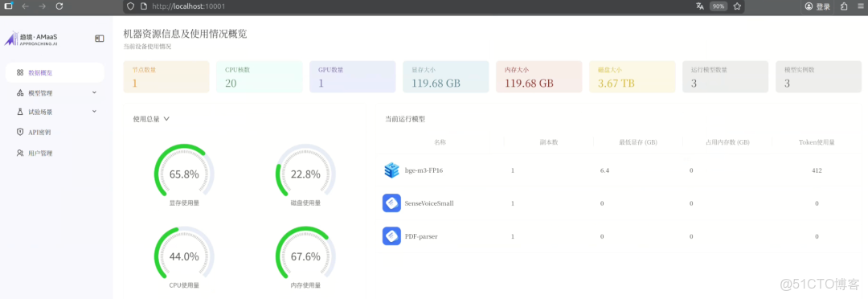
Task: Go back in the browser
Action: pos(25,6)
